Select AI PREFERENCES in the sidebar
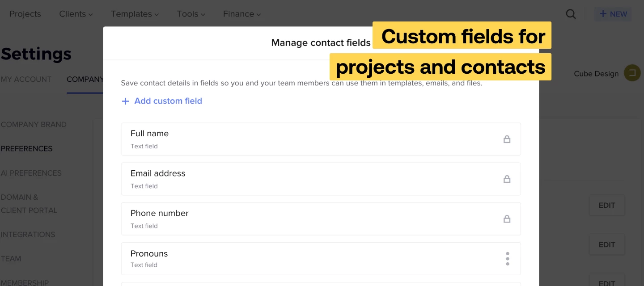Screen dimensions: 644x286 (x=31, y=173)
